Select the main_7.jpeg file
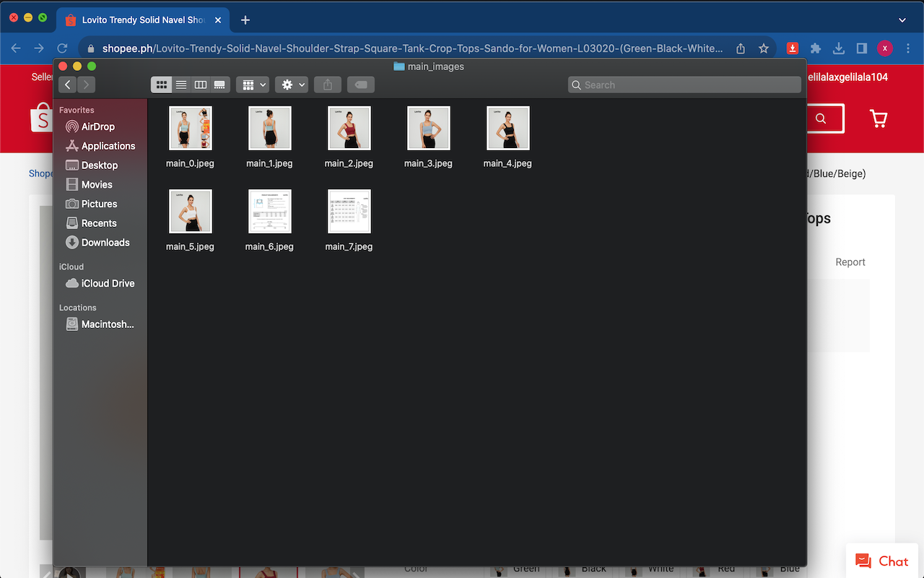The image size is (924, 578). [x=349, y=220]
